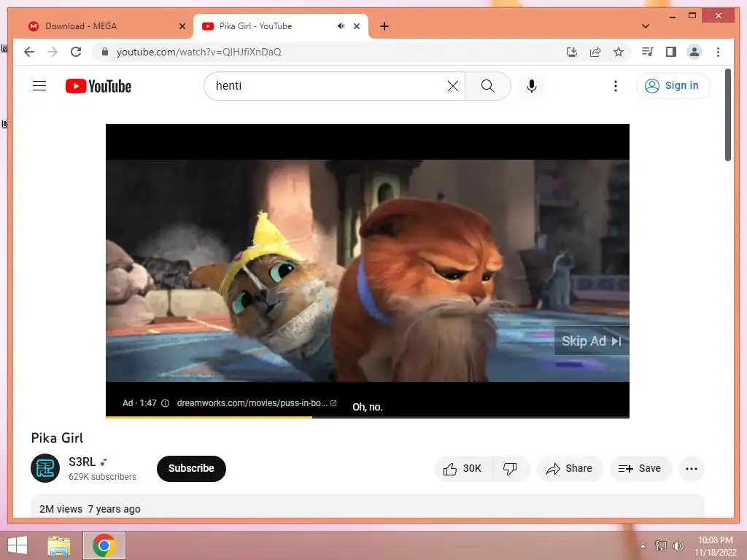Search with your voice microphone
Image resolution: width=747 pixels, height=560 pixels.
(x=532, y=86)
